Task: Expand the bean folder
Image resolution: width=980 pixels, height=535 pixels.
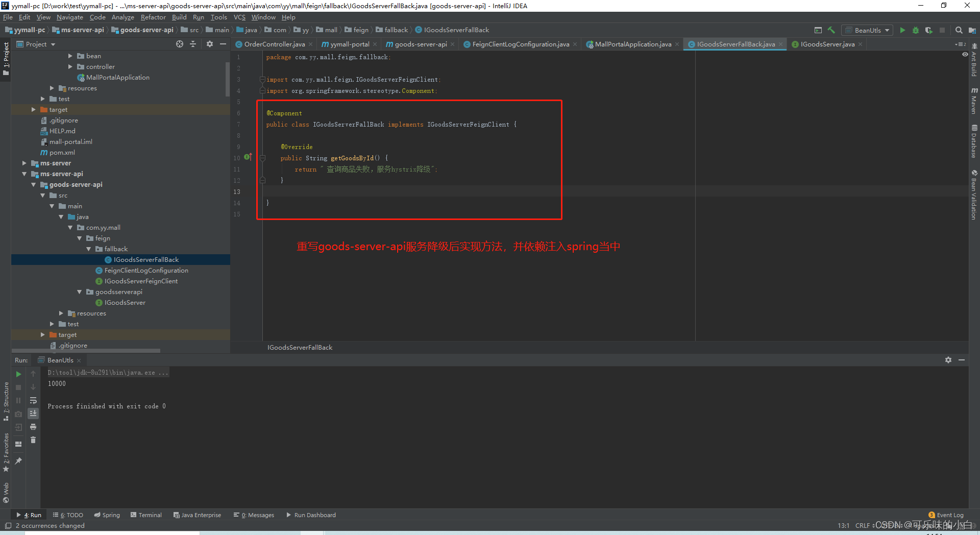Action: click(70, 56)
